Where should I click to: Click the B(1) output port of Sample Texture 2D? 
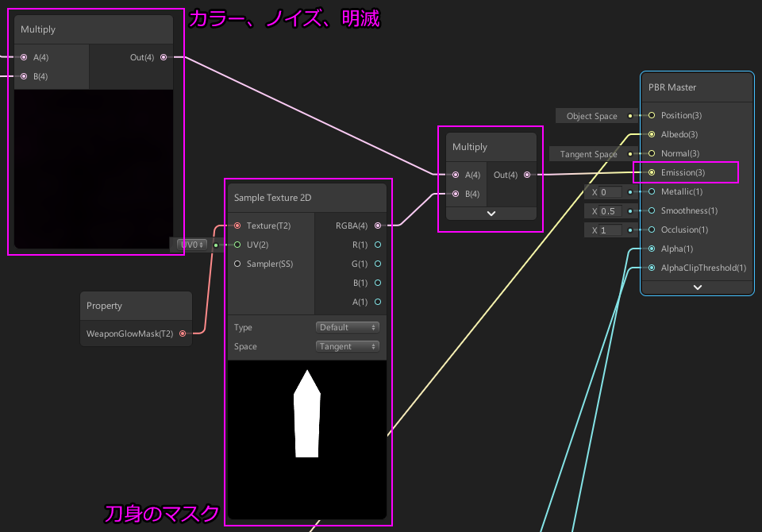(378, 283)
